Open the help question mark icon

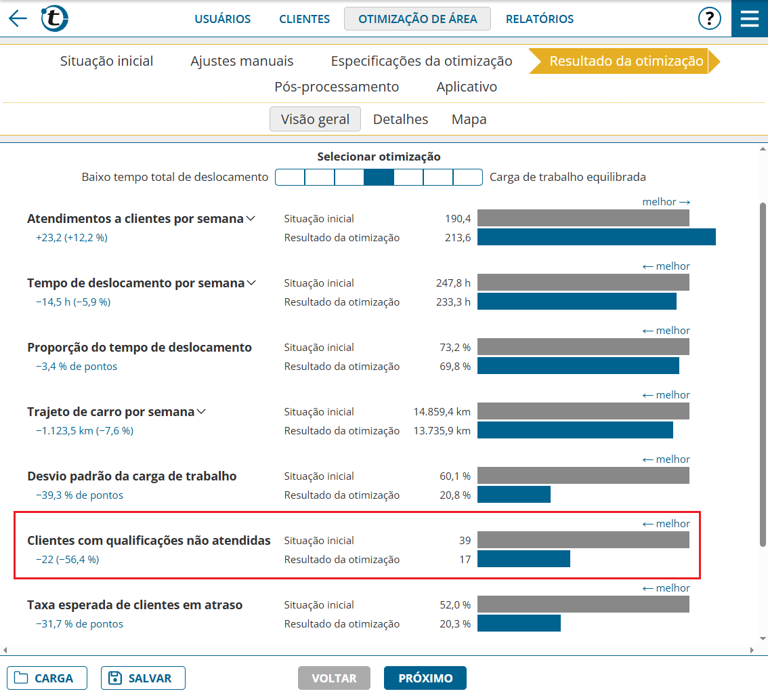pos(709,18)
